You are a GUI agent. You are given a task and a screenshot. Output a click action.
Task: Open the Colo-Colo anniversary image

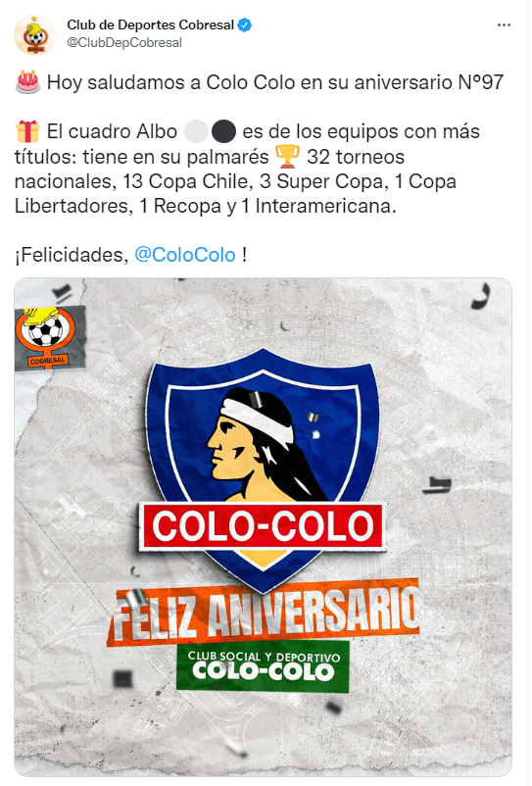[263, 527]
